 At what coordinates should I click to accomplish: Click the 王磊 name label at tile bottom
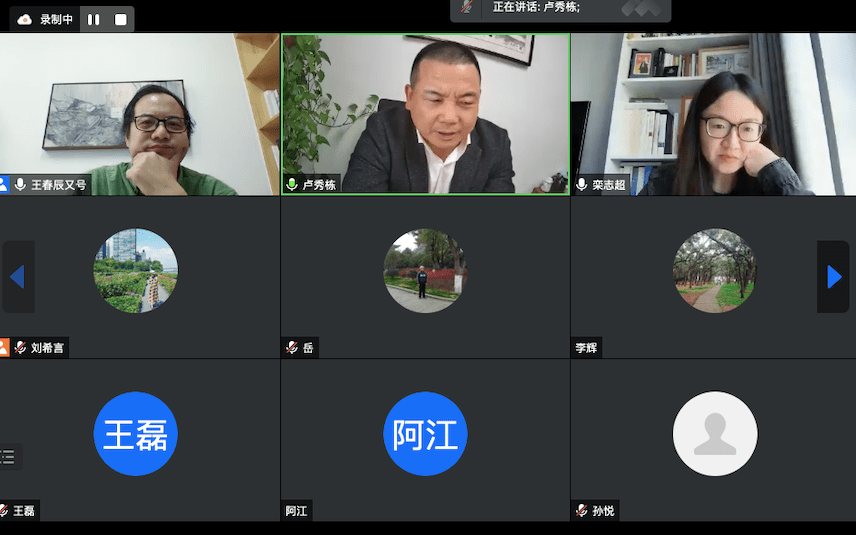(x=24, y=510)
